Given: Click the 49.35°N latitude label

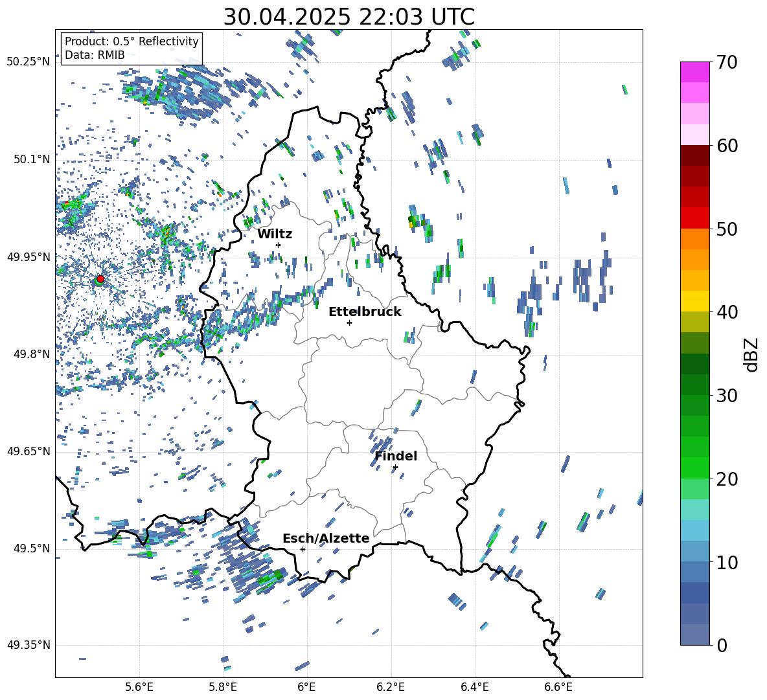Looking at the screenshot, I should [x=29, y=645].
